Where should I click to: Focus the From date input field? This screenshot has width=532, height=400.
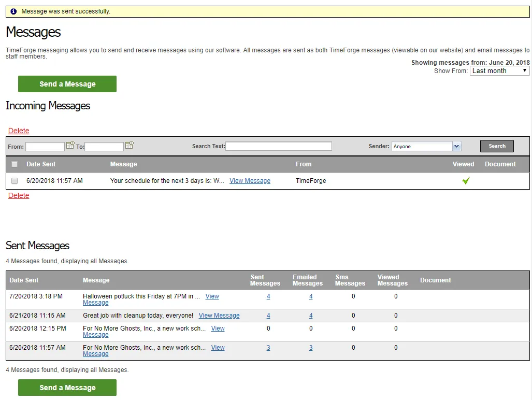pos(45,147)
